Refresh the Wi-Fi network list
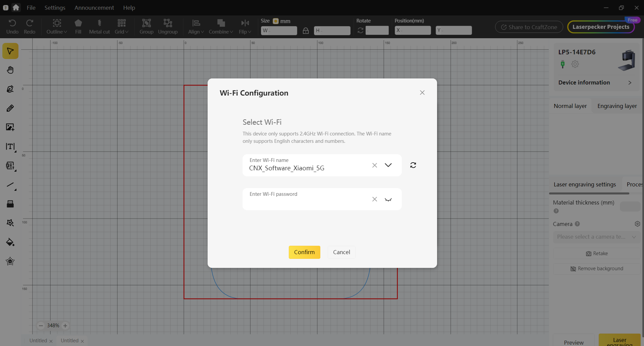 pos(413,165)
